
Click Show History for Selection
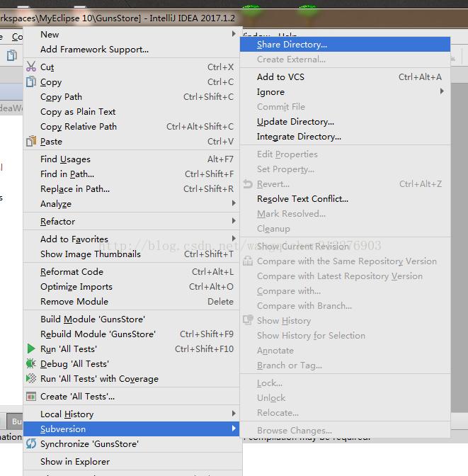(345, 336)
